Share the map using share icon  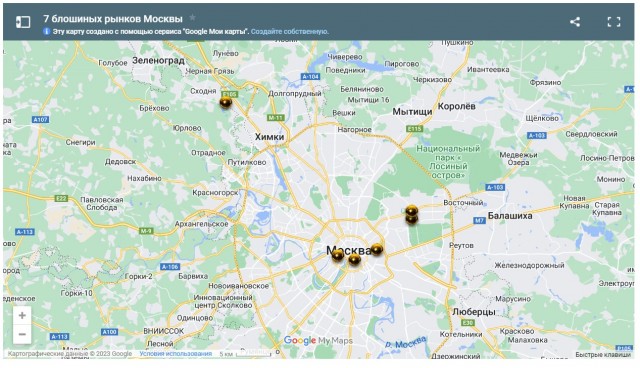pos(575,22)
